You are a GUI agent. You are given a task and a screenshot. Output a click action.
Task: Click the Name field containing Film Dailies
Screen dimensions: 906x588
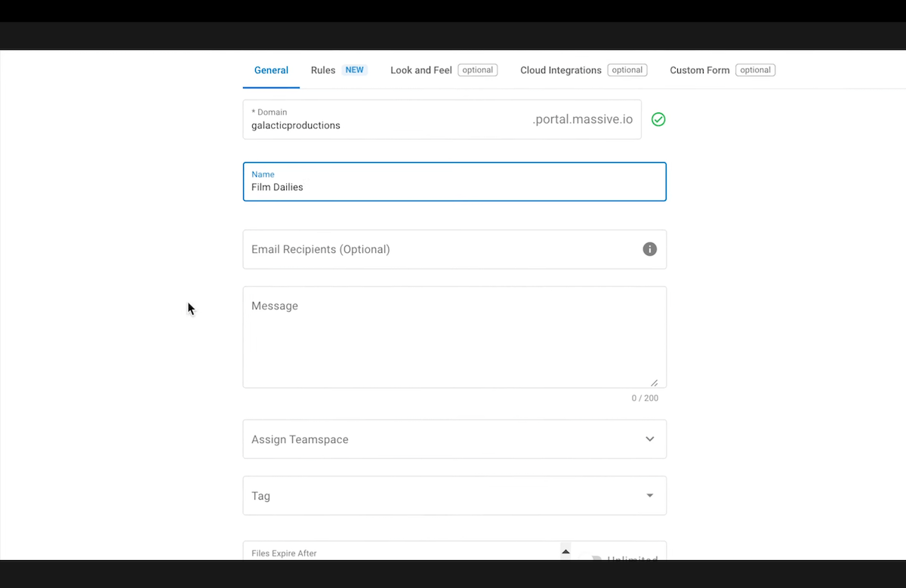click(455, 182)
